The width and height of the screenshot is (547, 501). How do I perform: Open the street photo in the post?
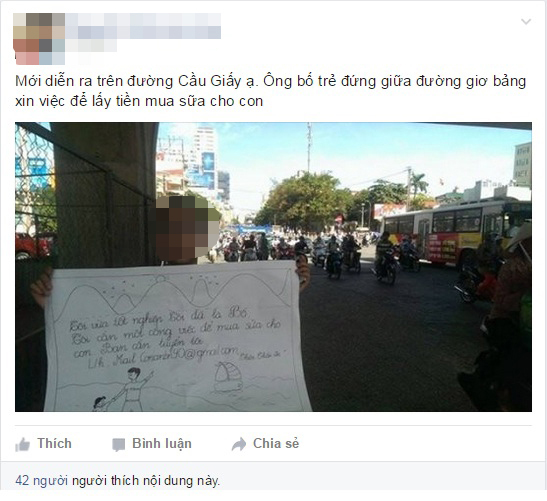pos(273,267)
